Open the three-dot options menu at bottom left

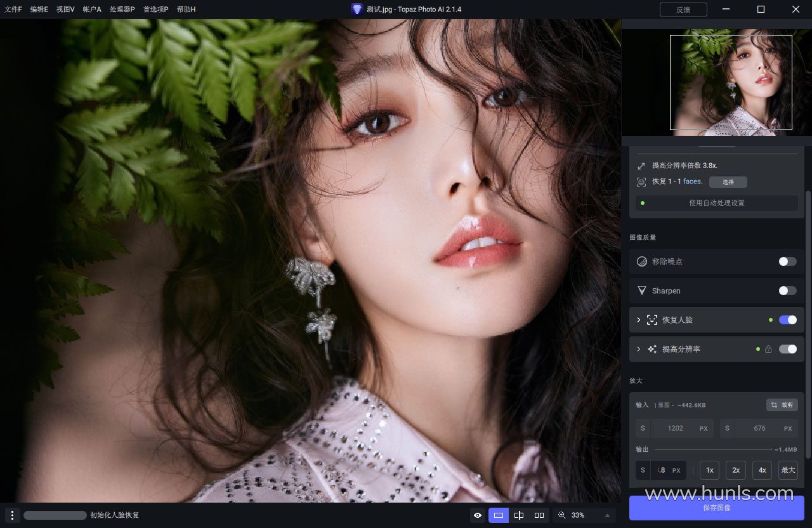(x=12, y=515)
